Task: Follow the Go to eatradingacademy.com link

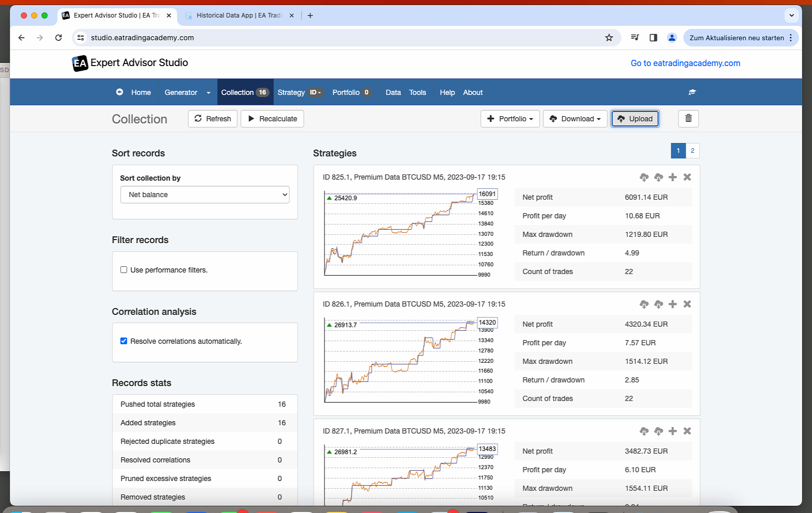Action: 686,63
